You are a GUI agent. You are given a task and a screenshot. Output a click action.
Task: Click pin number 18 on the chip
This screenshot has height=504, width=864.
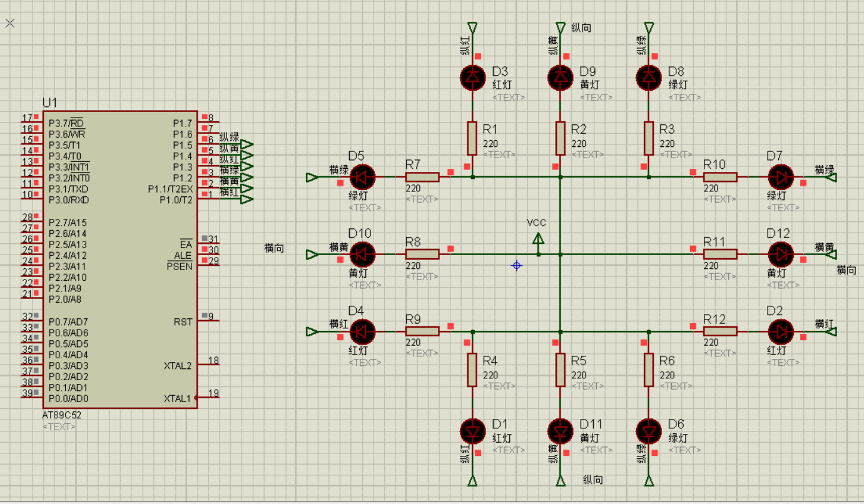pos(213,360)
